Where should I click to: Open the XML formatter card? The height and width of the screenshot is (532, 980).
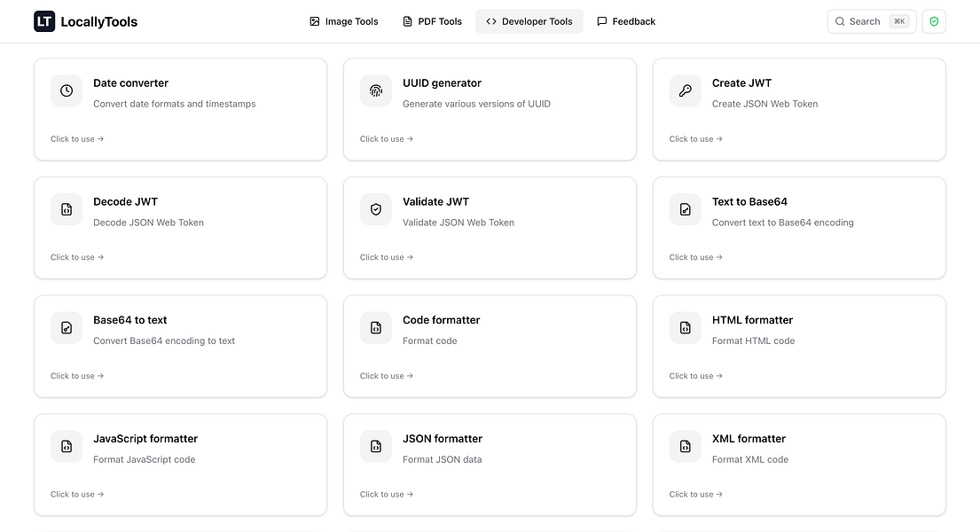tap(798, 465)
